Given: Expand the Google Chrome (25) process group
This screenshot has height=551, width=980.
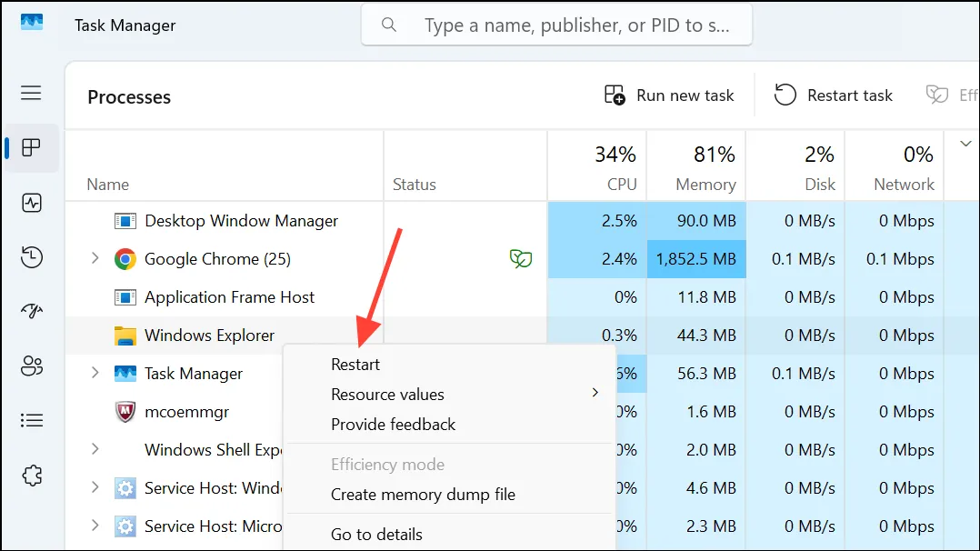Looking at the screenshot, I should (x=95, y=257).
